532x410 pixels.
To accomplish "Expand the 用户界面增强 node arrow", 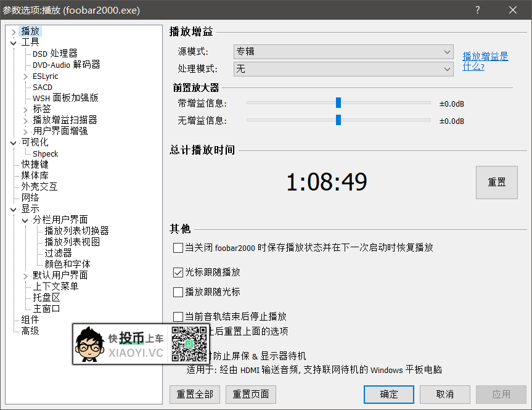I will [25, 132].
